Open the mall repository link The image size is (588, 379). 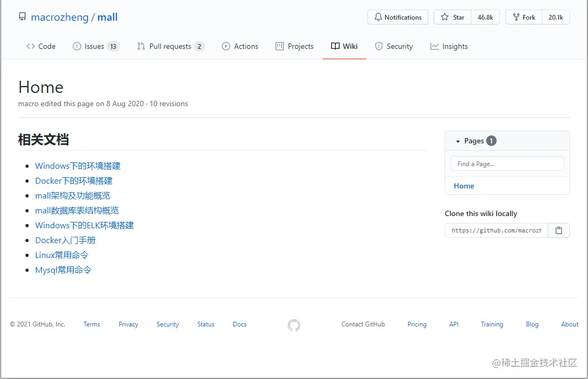coord(107,18)
